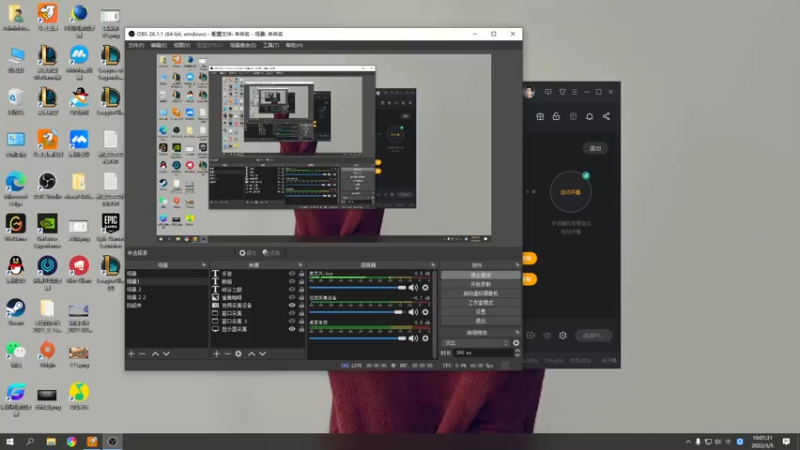This screenshot has height=450, width=800.
Task: Click the audio mixer panel pop-out icon
Action: click(433, 265)
